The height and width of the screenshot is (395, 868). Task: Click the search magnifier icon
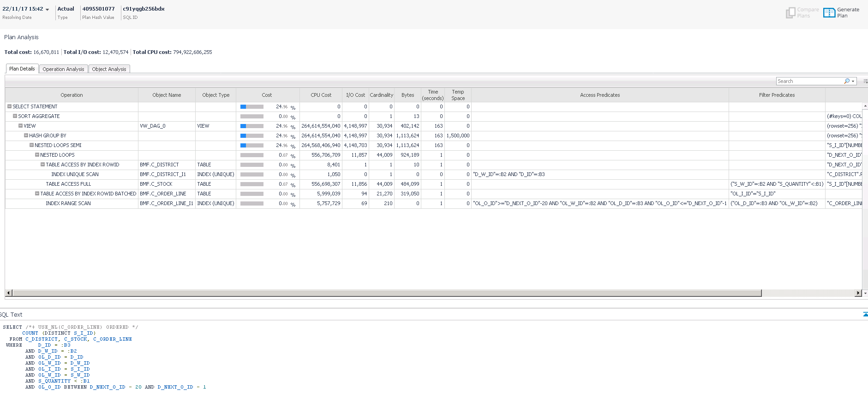pos(847,81)
